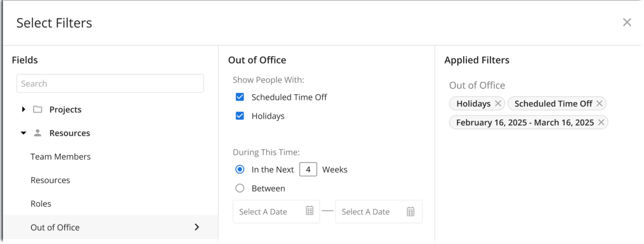The width and height of the screenshot is (644, 244).
Task: Remove the Scheduled Time Off applied filter chip
Action: click(x=600, y=103)
